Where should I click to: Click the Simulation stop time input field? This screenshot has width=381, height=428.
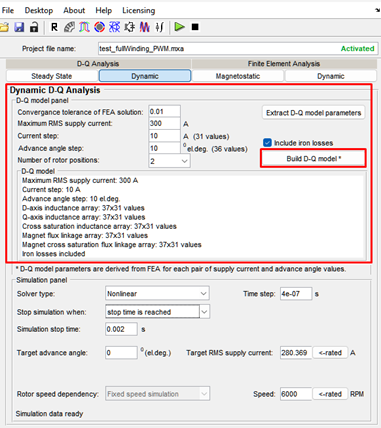(121, 329)
